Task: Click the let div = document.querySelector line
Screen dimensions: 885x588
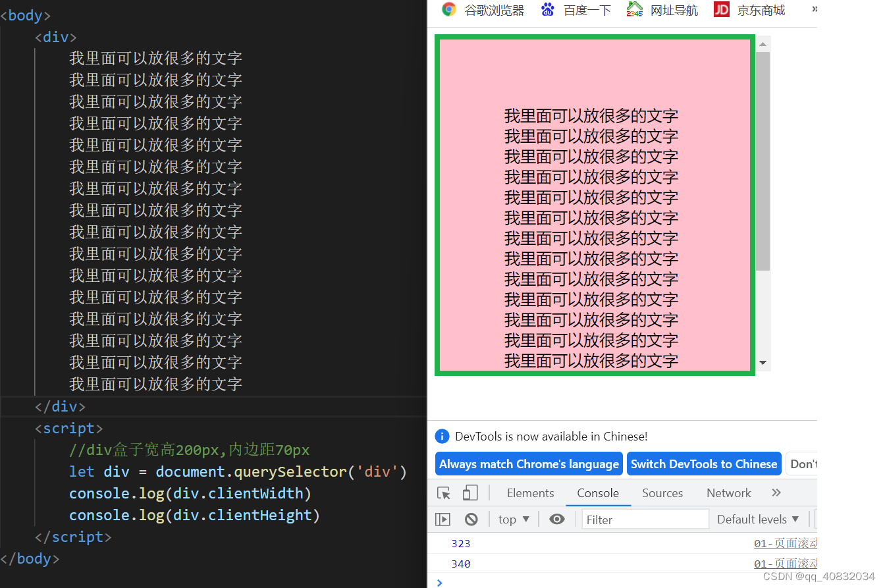Action: point(238,471)
